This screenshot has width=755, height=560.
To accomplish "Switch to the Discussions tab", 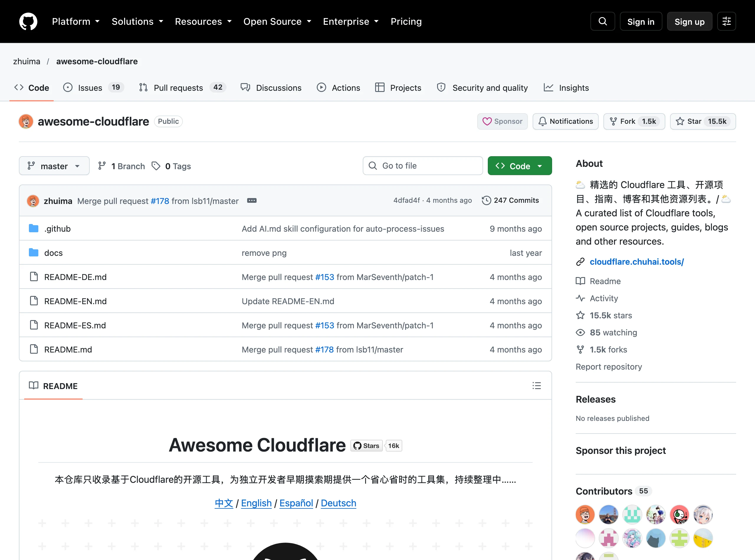I will point(271,88).
